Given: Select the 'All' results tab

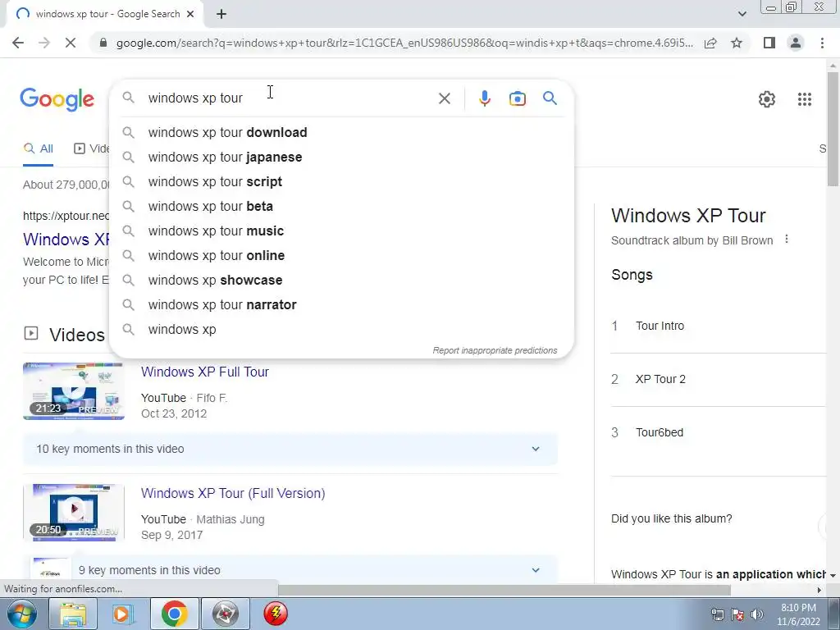Looking at the screenshot, I should click(x=38, y=149).
